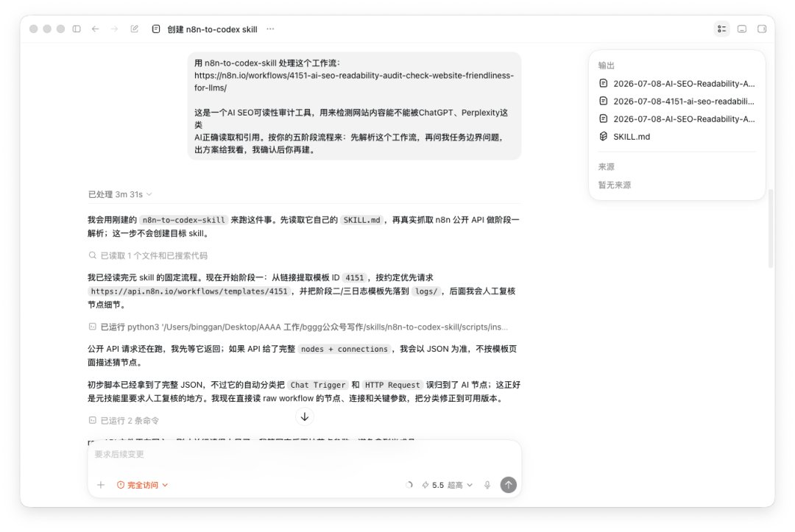The height and width of the screenshot is (532, 795).
Task: Go forward with the right arrow
Action: click(x=115, y=29)
